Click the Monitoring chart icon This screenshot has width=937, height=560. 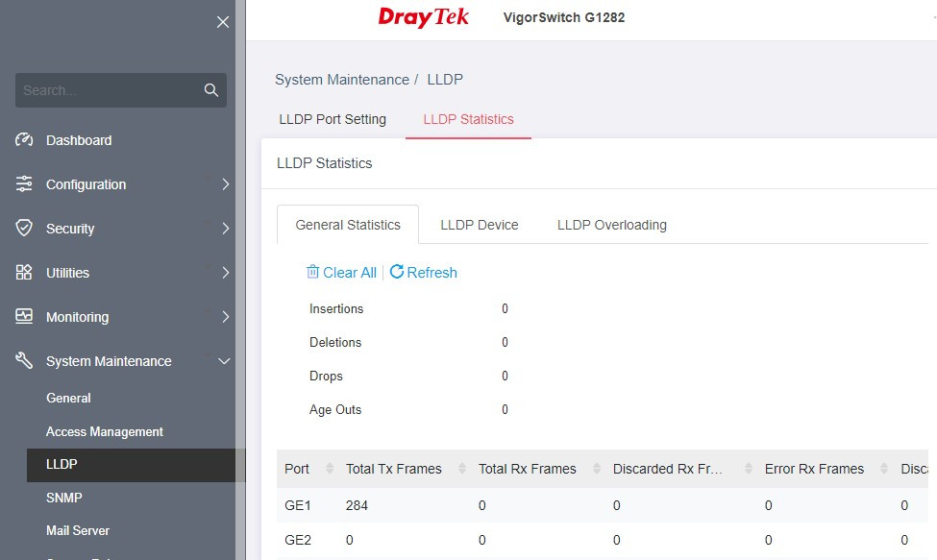(24, 316)
